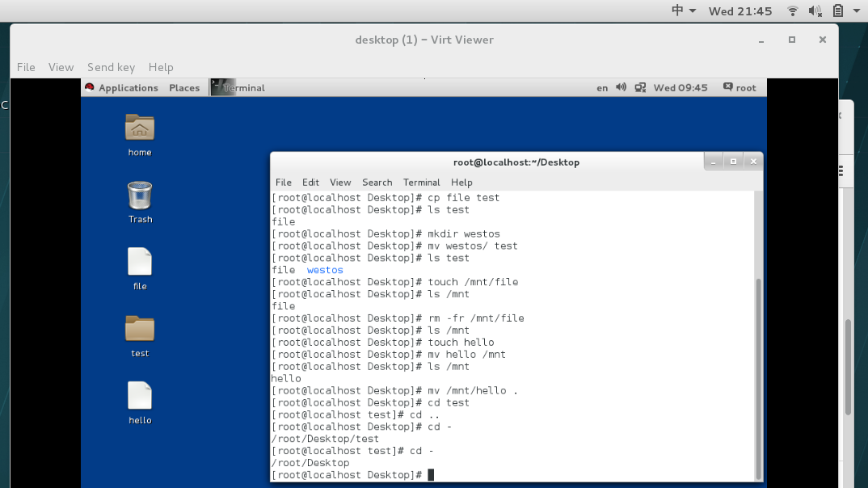Maximize the Virt Viewer window

pyautogui.click(x=791, y=40)
